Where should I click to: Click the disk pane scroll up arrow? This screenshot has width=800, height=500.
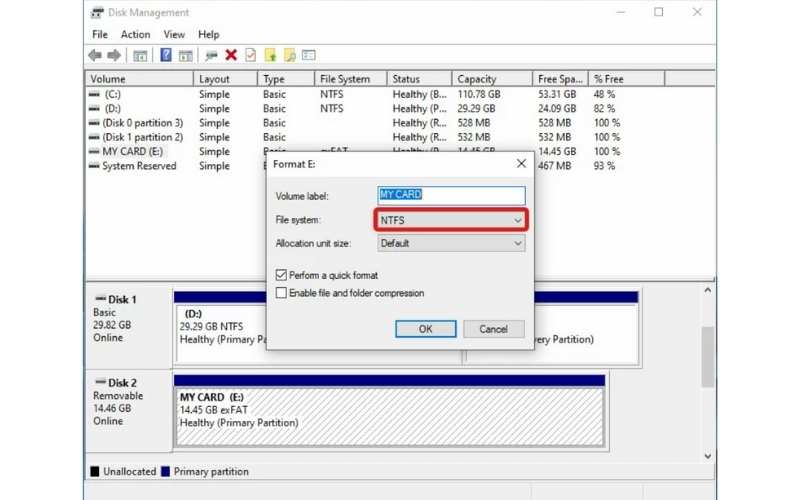[x=707, y=290]
